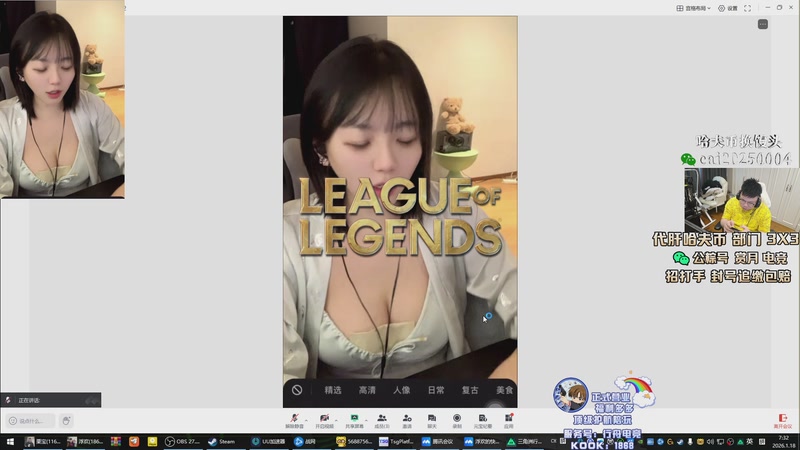Click the invite participants icon
Viewport: 800px width, 450px height.
coord(407,421)
